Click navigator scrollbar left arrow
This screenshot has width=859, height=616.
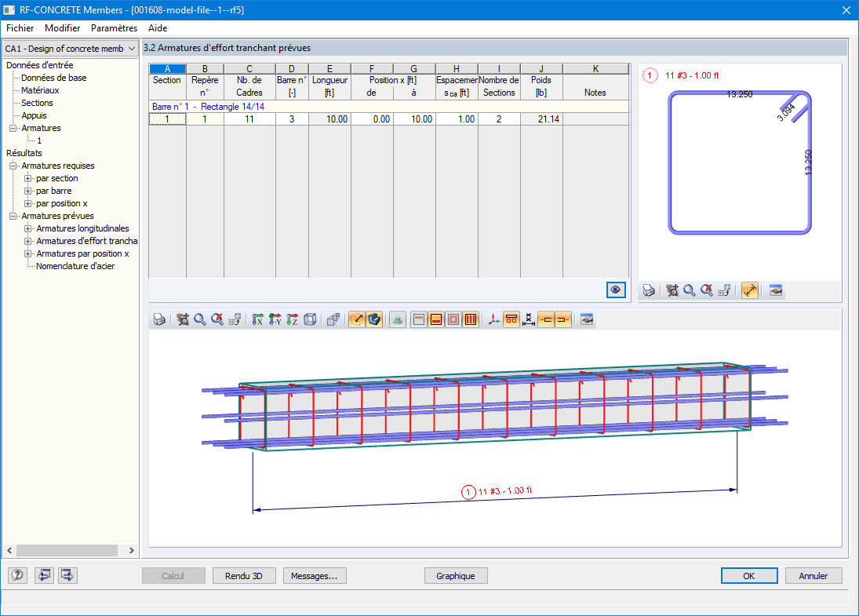coord(9,550)
